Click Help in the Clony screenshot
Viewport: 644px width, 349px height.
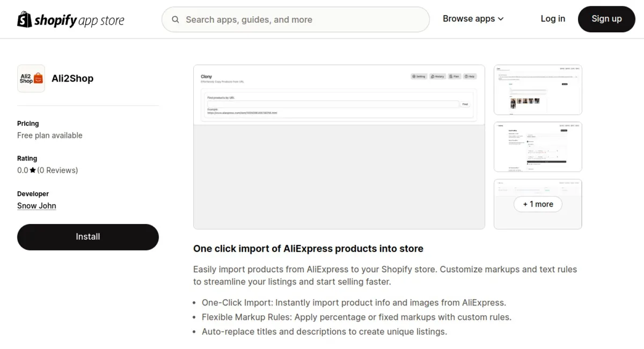coord(470,76)
